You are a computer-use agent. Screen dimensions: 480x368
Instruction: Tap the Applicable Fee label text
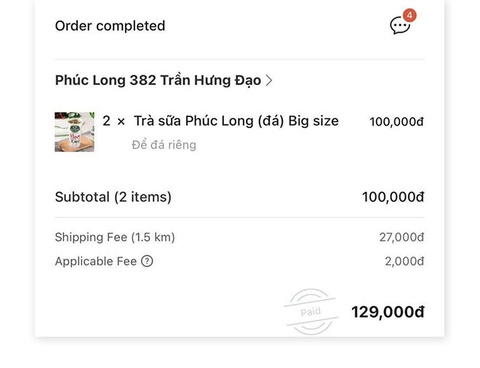[x=96, y=261]
